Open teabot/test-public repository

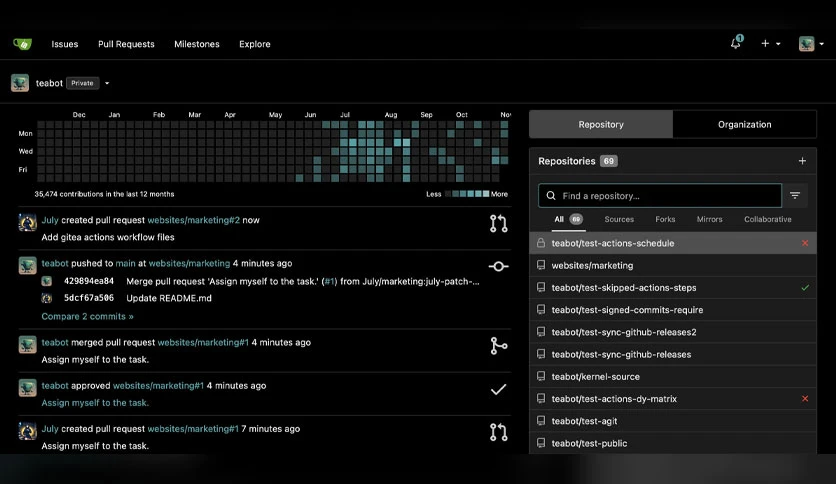pyautogui.click(x=589, y=443)
